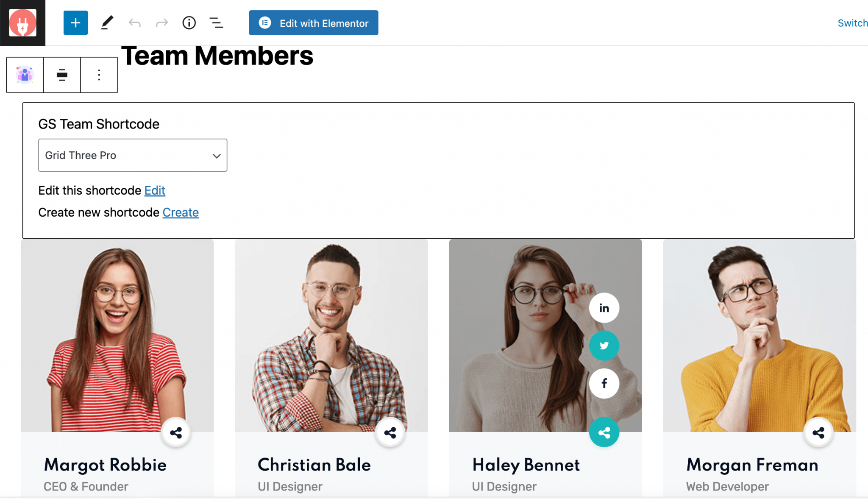868x499 pixels.
Task: Open the block list view outline
Action: click(x=216, y=23)
